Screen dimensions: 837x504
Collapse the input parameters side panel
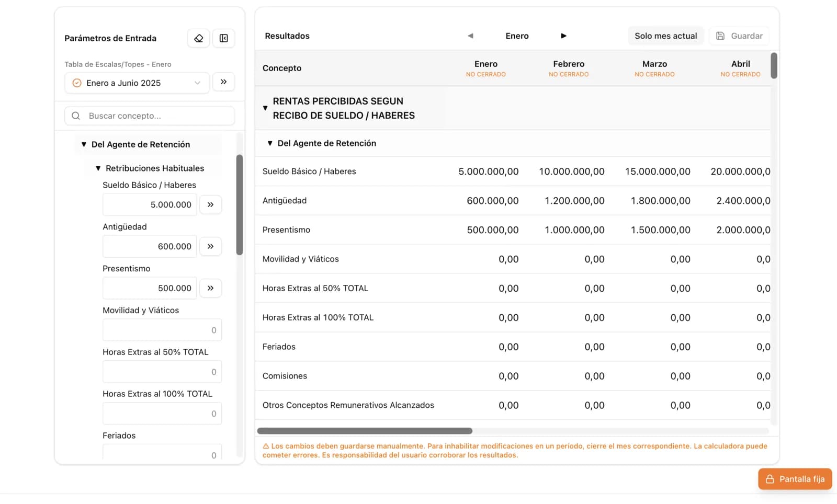pyautogui.click(x=223, y=38)
